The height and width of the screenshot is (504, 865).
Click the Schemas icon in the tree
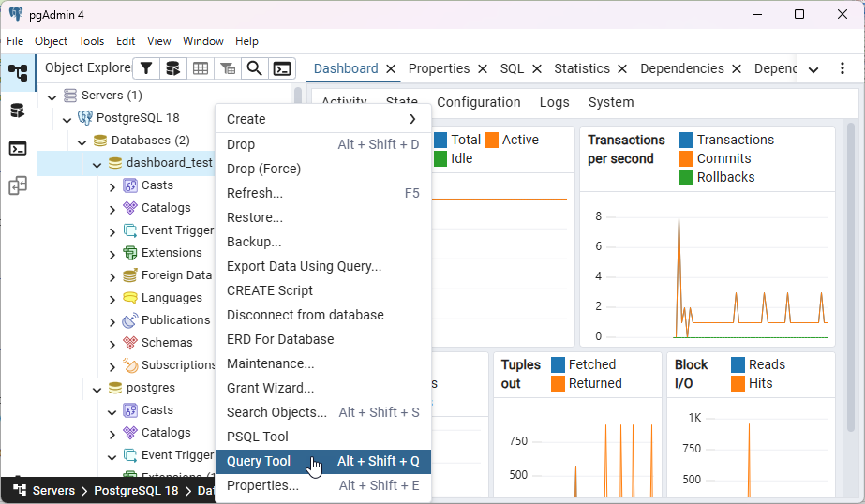[x=129, y=343]
